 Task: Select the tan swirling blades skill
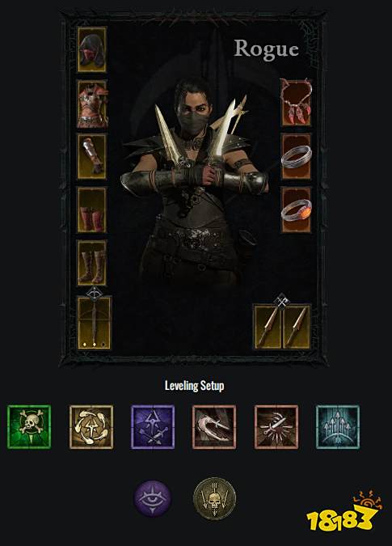coord(91,427)
